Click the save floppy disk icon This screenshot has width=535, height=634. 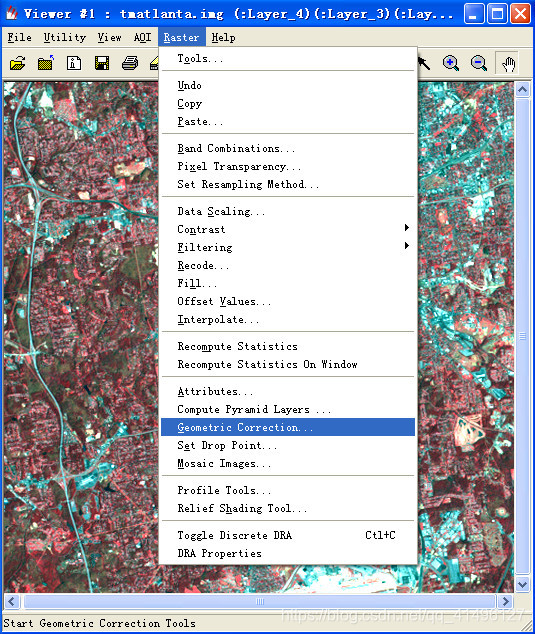pos(102,63)
